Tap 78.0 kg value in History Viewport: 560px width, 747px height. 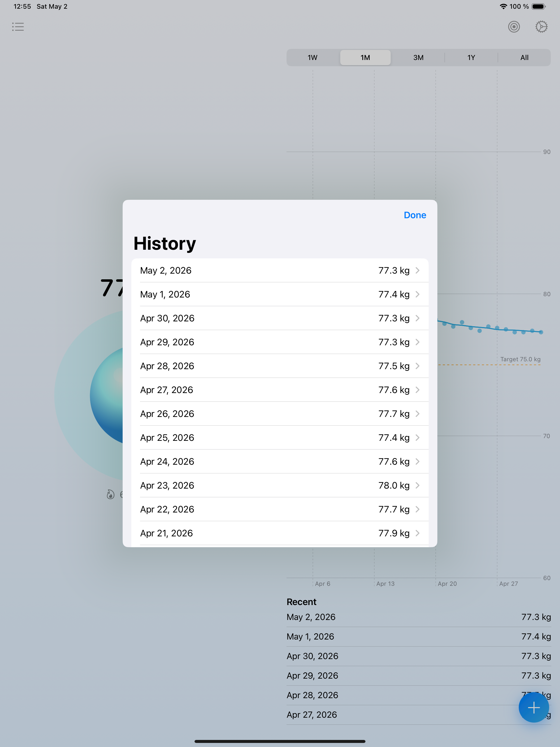[394, 485]
